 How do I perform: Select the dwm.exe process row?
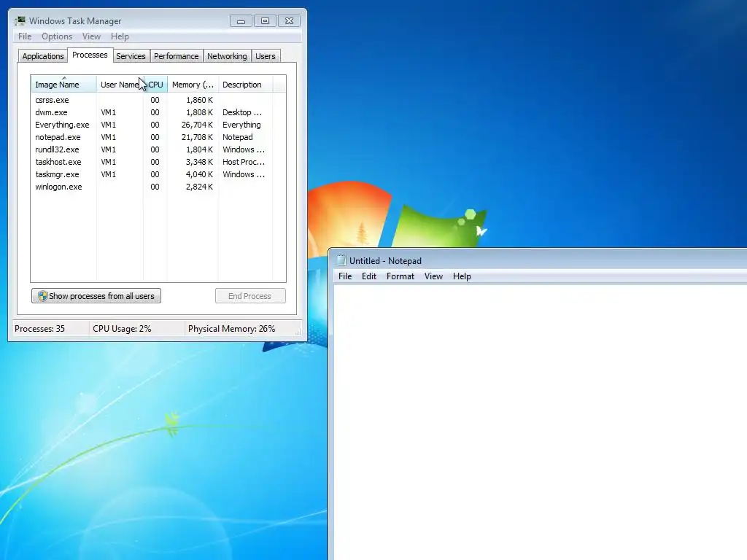(x=152, y=112)
